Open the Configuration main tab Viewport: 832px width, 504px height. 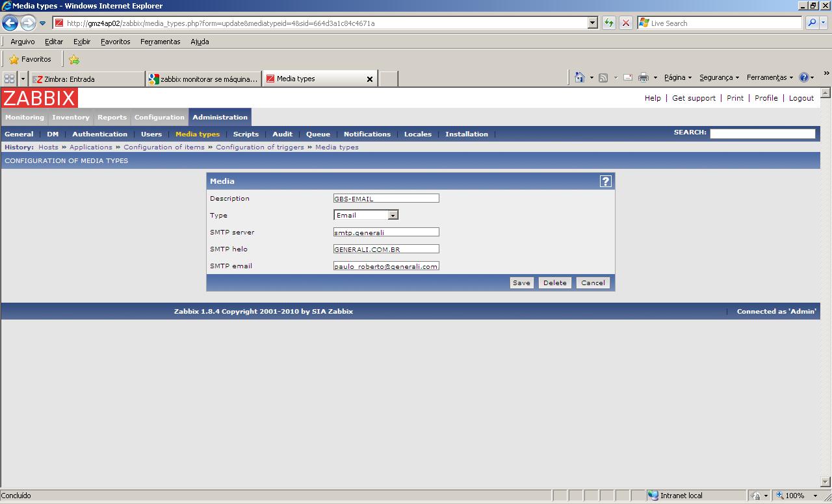pyautogui.click(x=159, y=118)
